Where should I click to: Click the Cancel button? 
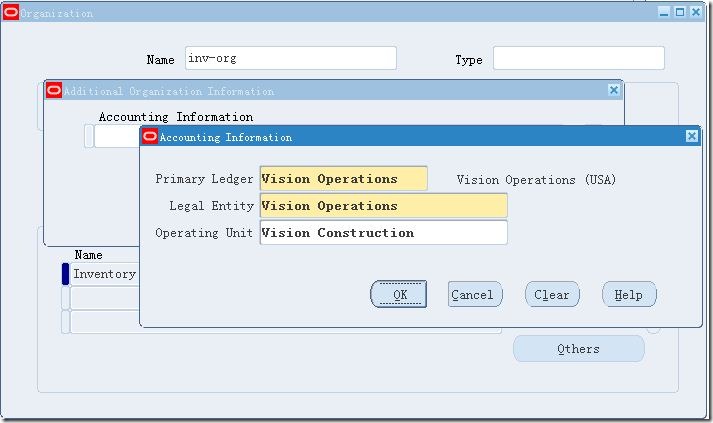click(475, 294)
